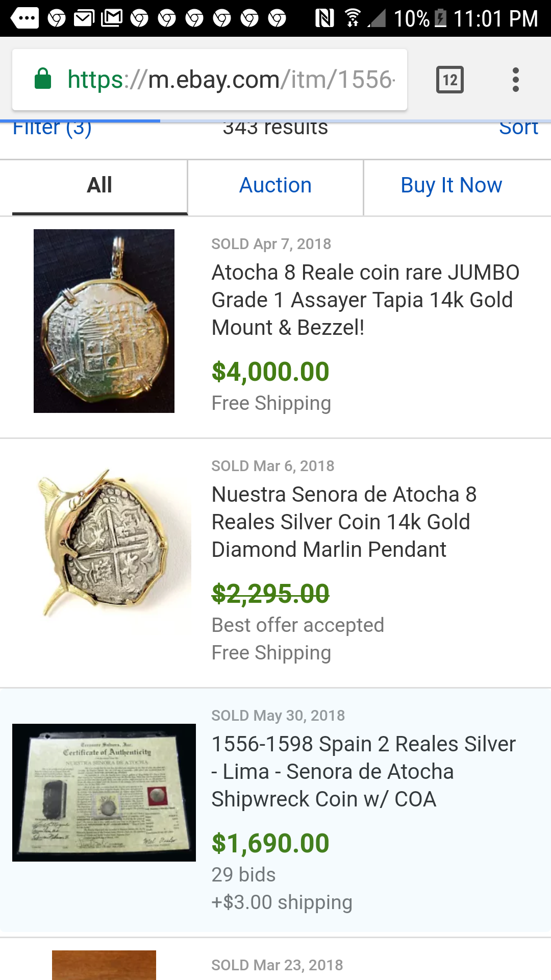
Task: Open the 1556-1598 Spain 2 Reales listing
Action: coord(363,771)
